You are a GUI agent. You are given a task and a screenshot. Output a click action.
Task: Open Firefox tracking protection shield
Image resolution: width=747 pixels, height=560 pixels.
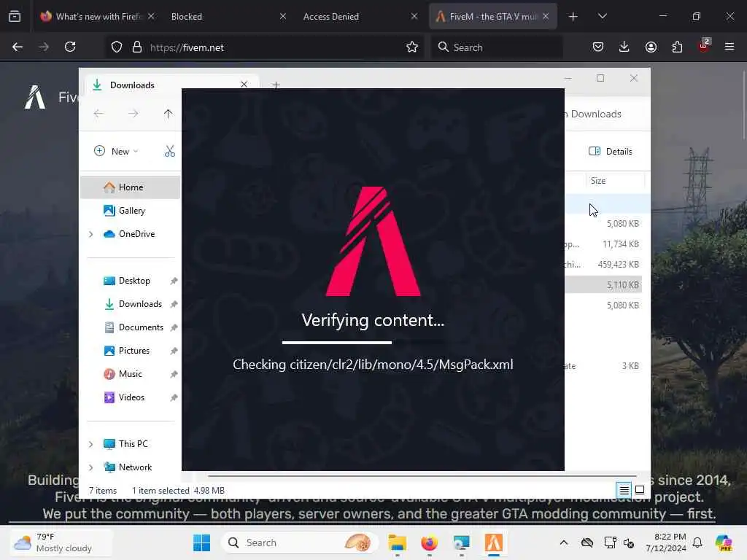click(117, 47)
